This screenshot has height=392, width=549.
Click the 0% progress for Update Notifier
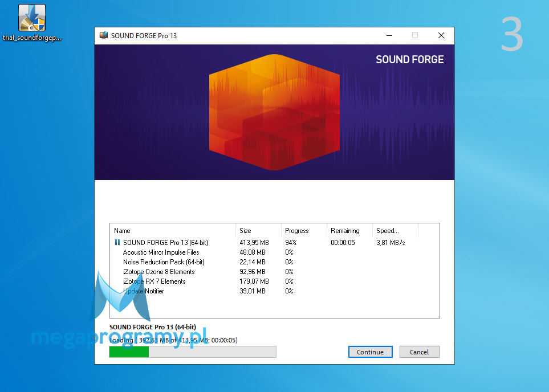click(x=289, y=291)
